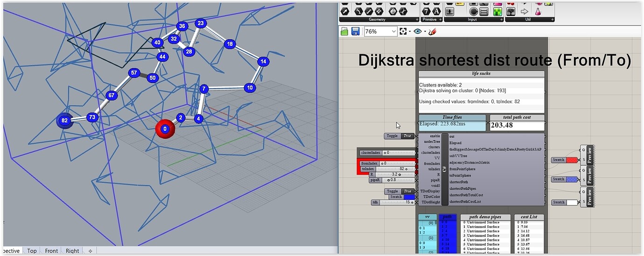Select the letter A text icon in Primitive
644x256 pixels.
click(437, 11)
